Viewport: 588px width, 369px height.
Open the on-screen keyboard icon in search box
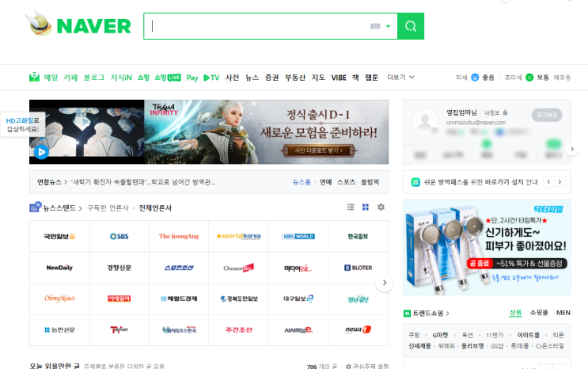coord(375,26)
